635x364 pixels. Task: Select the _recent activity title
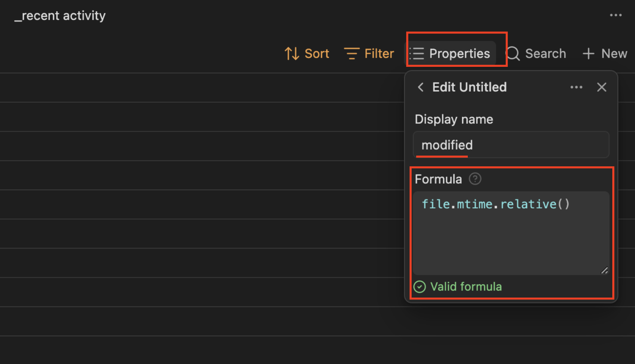click(60, 16)
